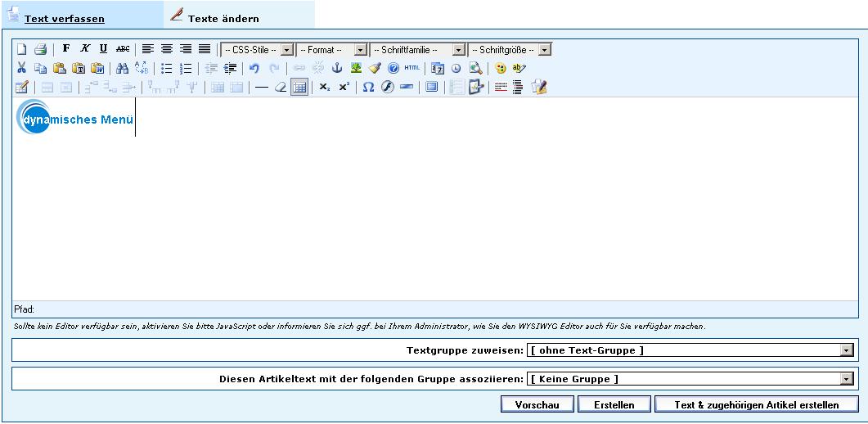Open the Textgruppe zuweisen dropdown
The height and width of the screenshot is (424, 868).
pyautogui.click(x=691, y=350)
